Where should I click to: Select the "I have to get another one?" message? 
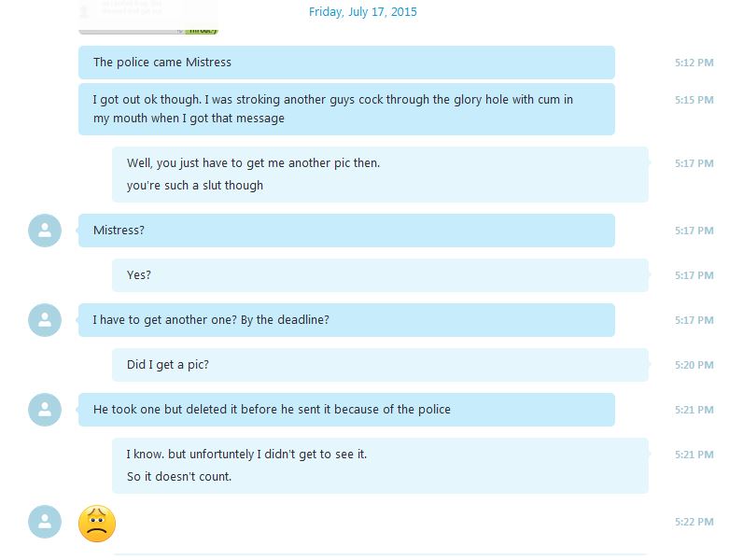point(346,320)
